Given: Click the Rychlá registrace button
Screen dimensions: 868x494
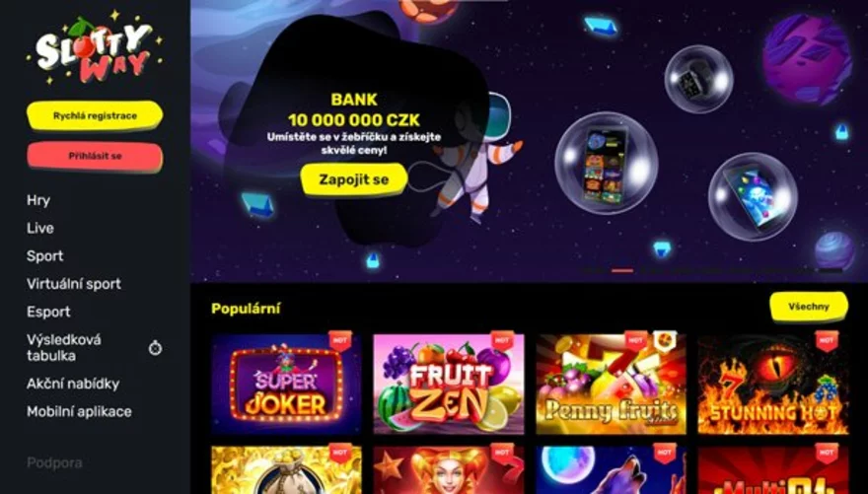Looking at the screenshot, I should 95,116.
